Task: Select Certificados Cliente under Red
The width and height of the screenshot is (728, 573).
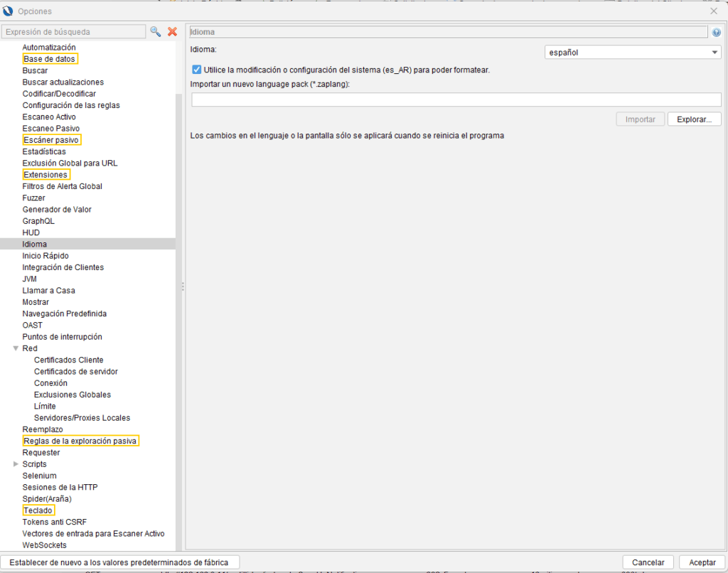Action: click(68, 360)
